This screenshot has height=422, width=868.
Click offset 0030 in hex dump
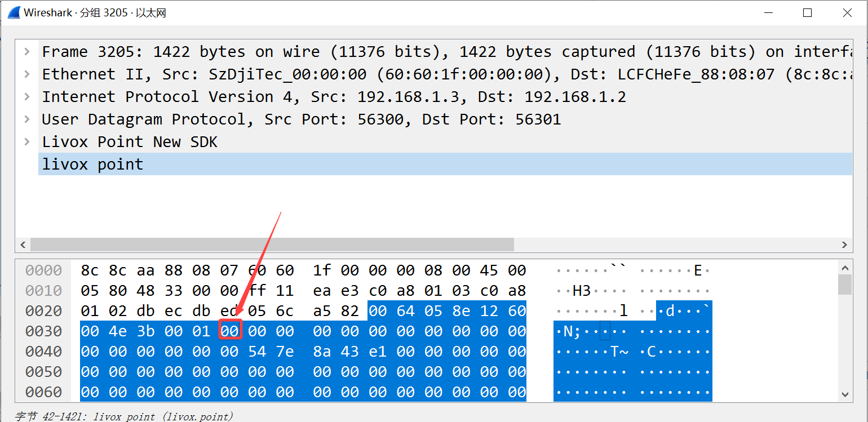pyautogui.click(x=43, y=331)
